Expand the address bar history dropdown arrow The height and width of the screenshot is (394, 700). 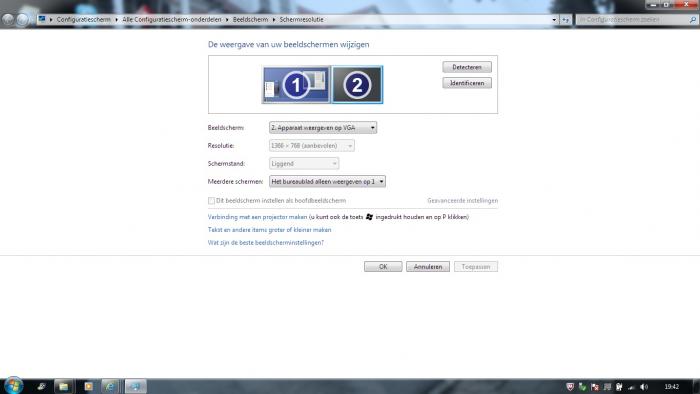(x=554, y=20)
